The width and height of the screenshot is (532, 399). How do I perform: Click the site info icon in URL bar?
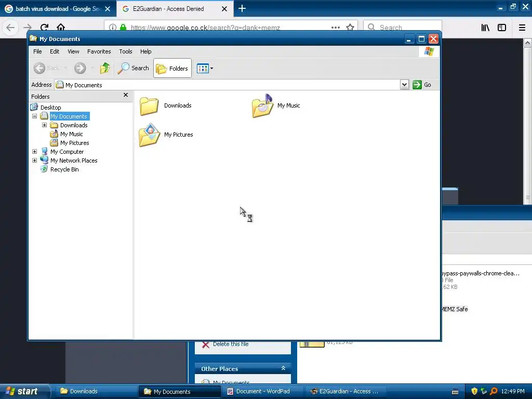(113, 27)
